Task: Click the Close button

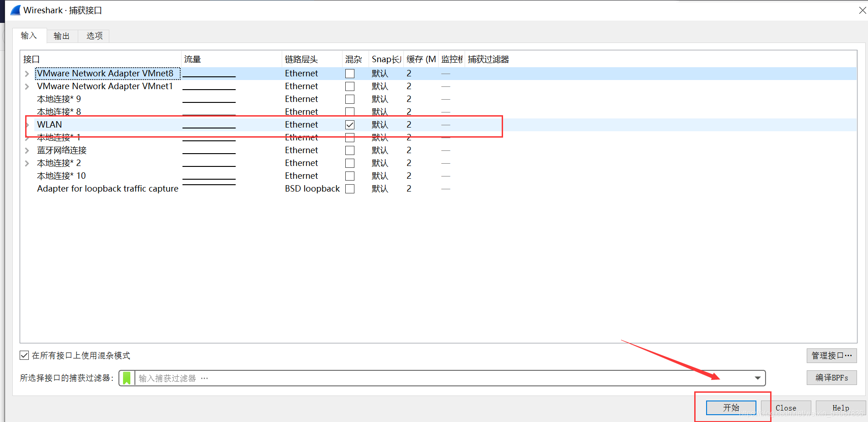Action: 786,408
